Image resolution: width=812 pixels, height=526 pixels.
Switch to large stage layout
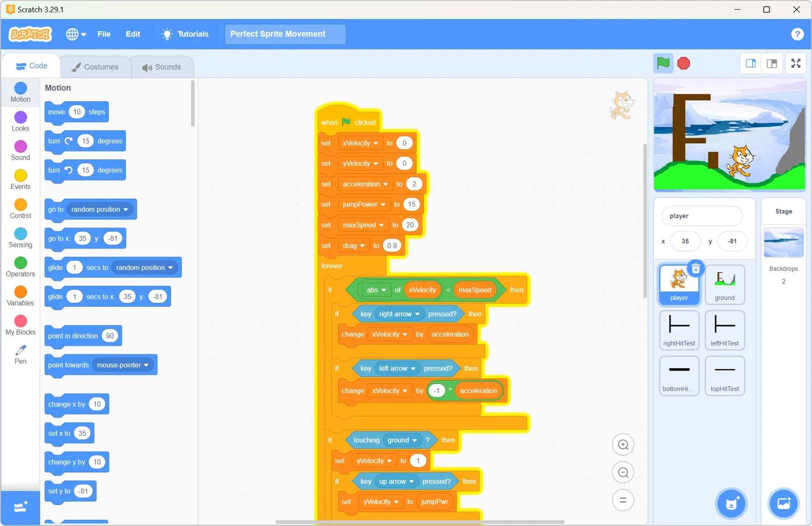[x=772, y=64]
